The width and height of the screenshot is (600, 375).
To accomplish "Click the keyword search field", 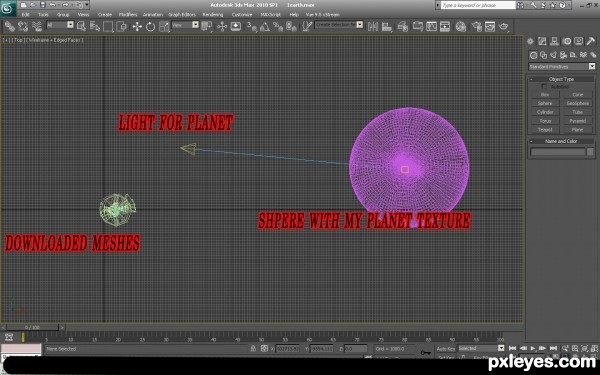I will point(478,5).
